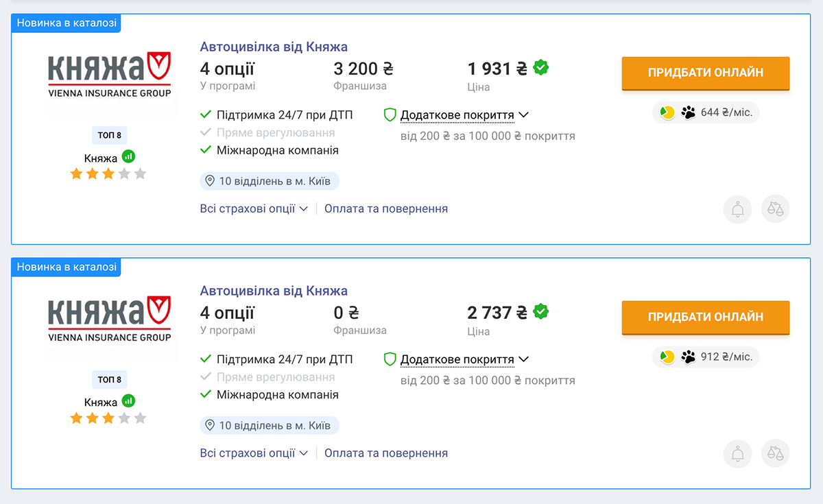Click the compare scales icon in second card
Screen dimensions: 823x504
[x=776, y=453]
